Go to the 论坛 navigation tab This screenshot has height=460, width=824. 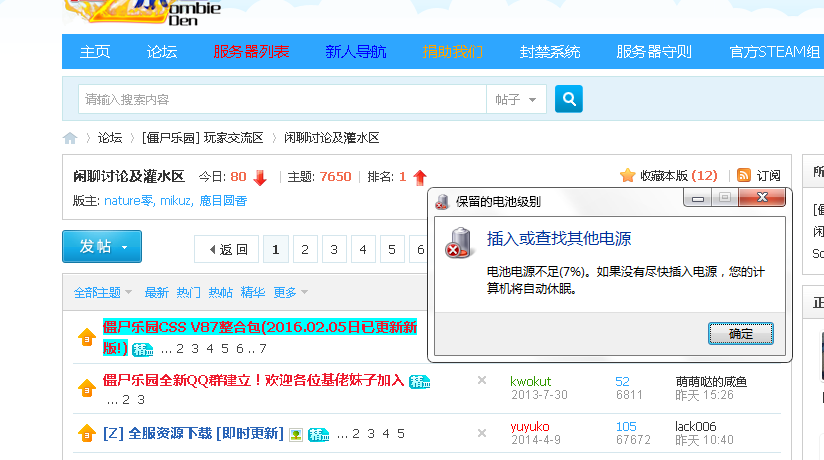pos(162,52)
